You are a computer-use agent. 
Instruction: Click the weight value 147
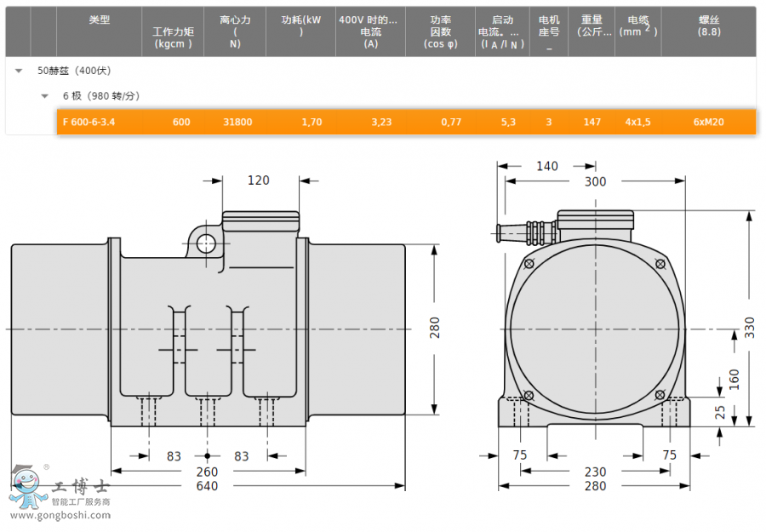(592, 122)
